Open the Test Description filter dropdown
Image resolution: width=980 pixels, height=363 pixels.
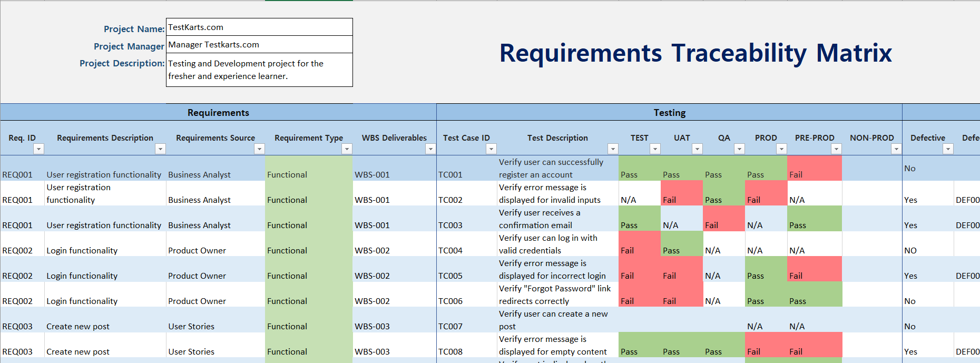tap(613, 149)
